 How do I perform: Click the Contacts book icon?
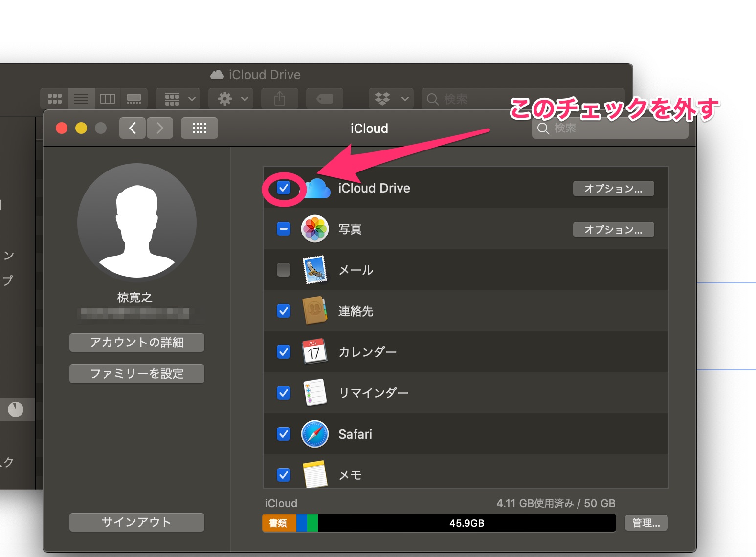[x=315, y=311]
